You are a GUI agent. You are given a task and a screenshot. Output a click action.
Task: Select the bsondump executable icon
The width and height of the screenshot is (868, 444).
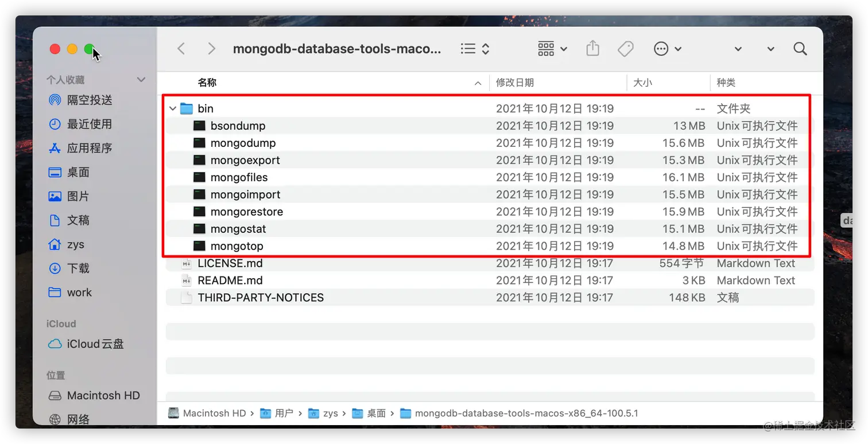tap(199, 126)
